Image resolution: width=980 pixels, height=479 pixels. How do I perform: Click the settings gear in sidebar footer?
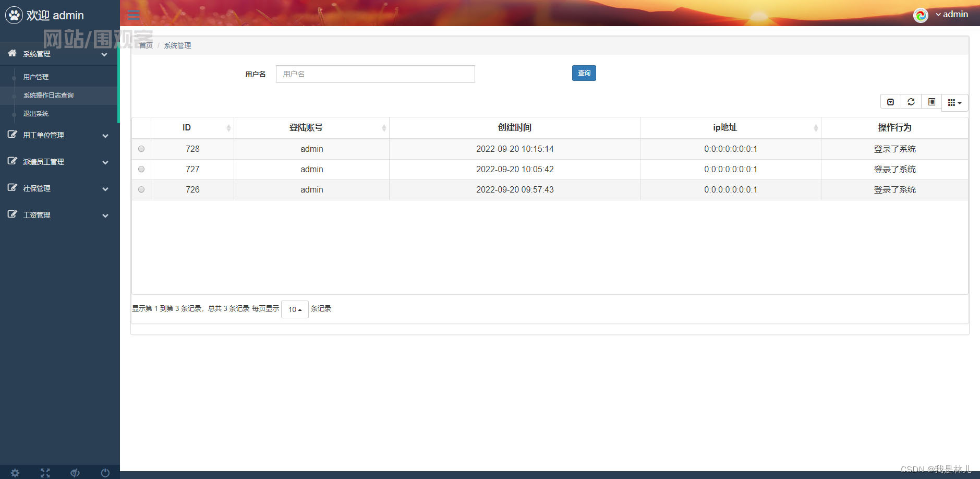[15, 473]
